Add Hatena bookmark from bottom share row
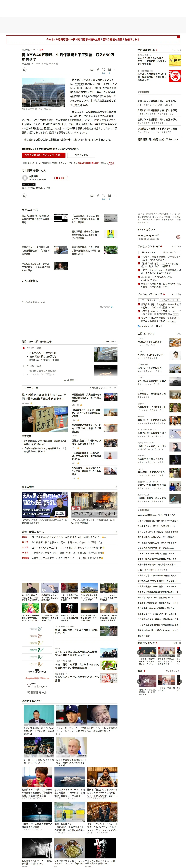 click(109, 196)
